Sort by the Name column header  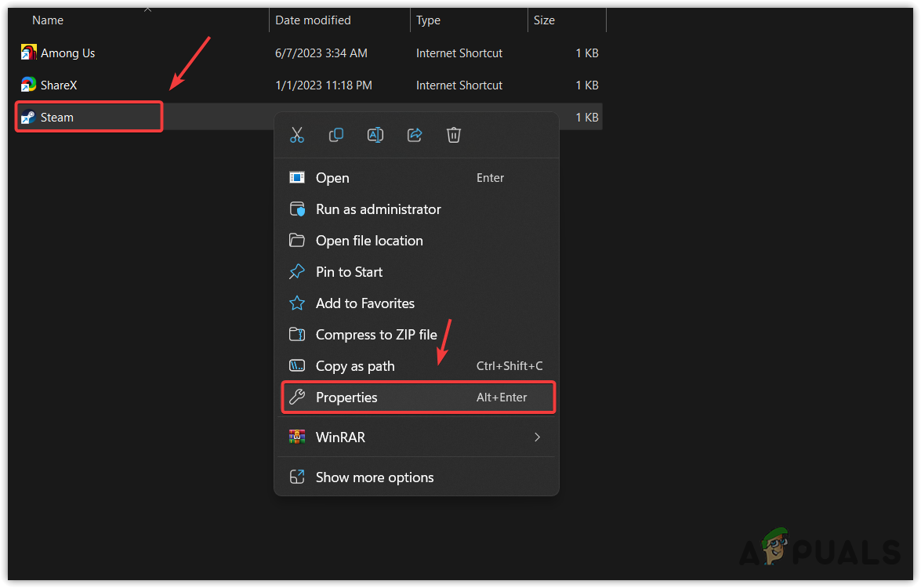48,20
